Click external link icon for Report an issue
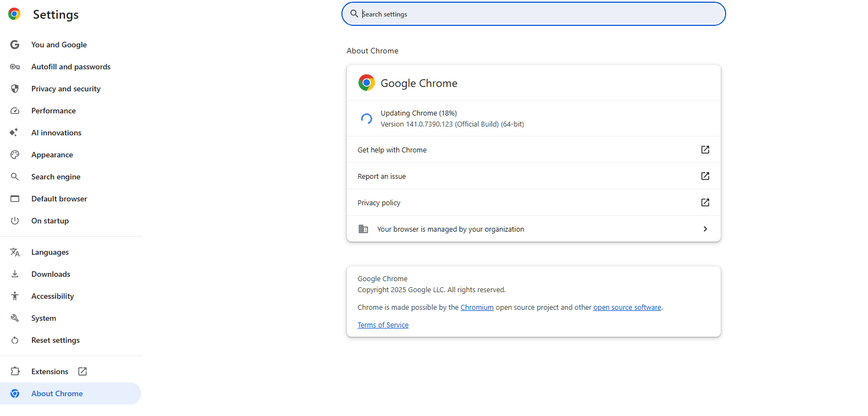 [x=705, y=176]
